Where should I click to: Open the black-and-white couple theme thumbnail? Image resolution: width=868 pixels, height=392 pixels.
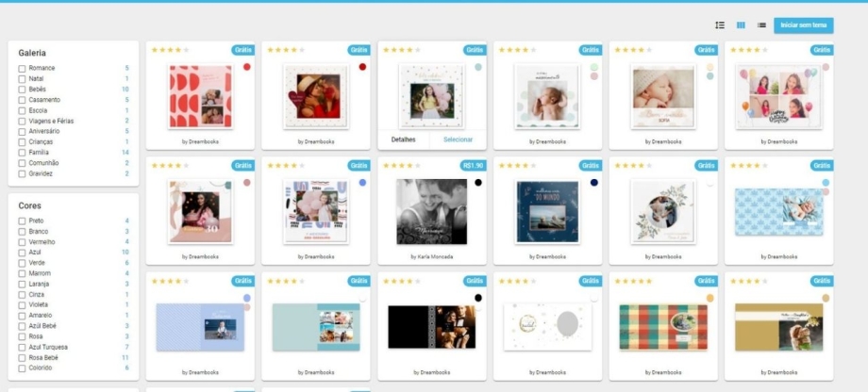pyautogui.click(x=431, y=211)
